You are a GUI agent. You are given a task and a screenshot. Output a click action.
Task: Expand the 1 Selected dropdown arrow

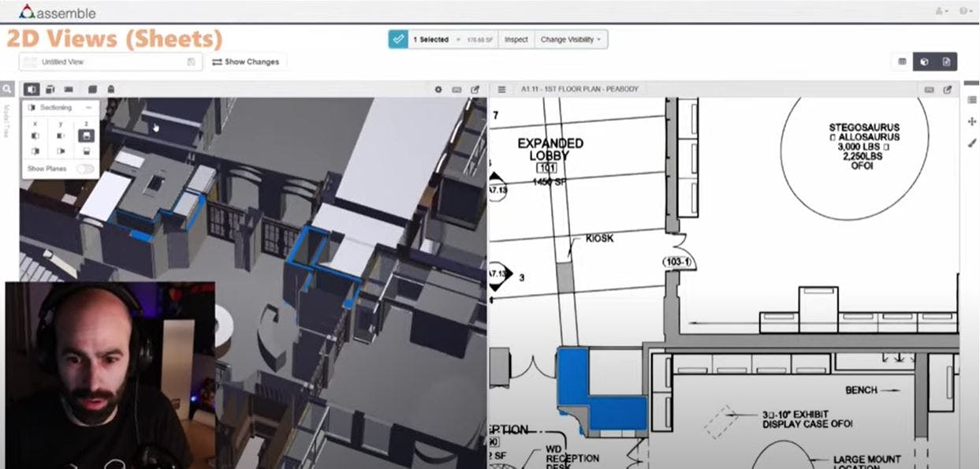coord(458,39)
